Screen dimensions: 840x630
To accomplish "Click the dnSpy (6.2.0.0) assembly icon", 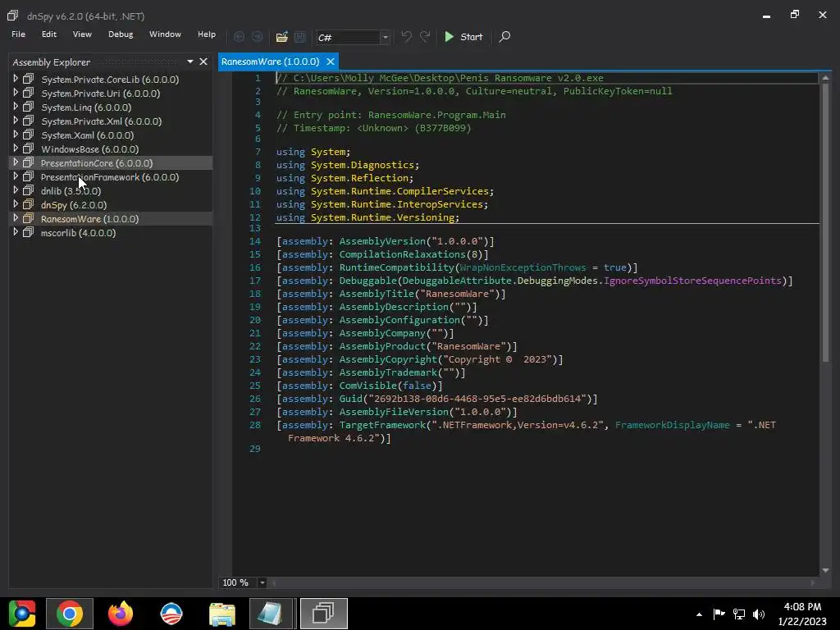I will (29, 204).
